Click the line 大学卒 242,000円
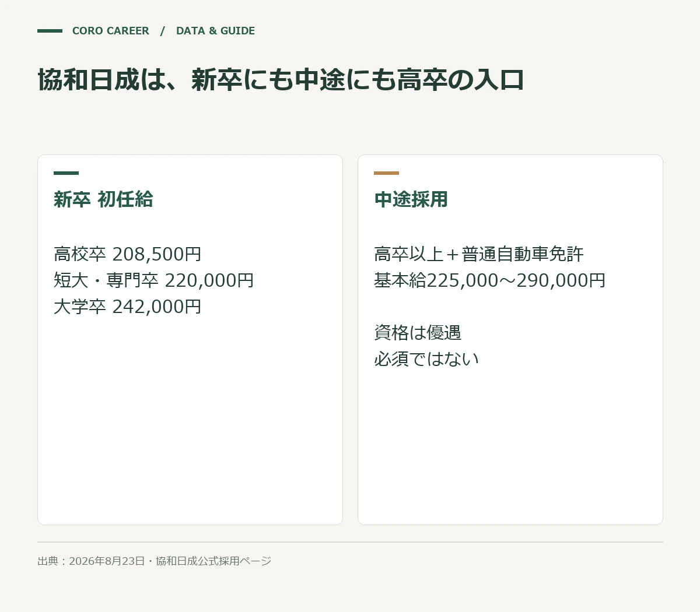The height and width of the screenshot is (612, 700). (128, 307)
